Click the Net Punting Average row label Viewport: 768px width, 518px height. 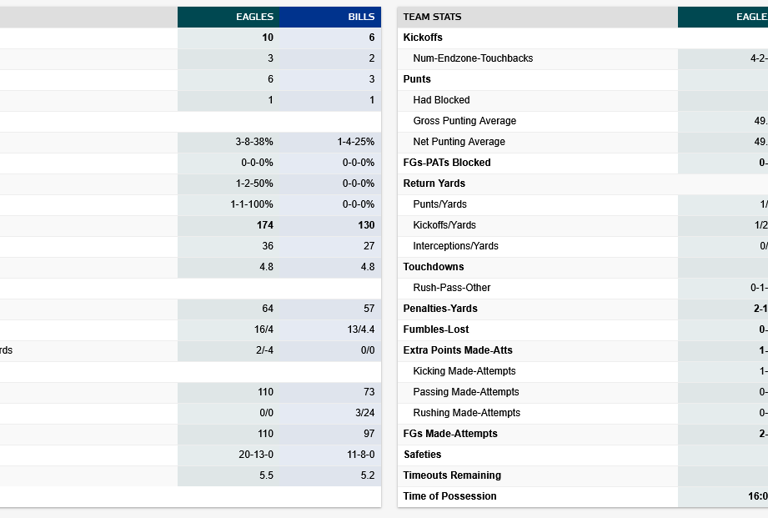pos(458,142)
